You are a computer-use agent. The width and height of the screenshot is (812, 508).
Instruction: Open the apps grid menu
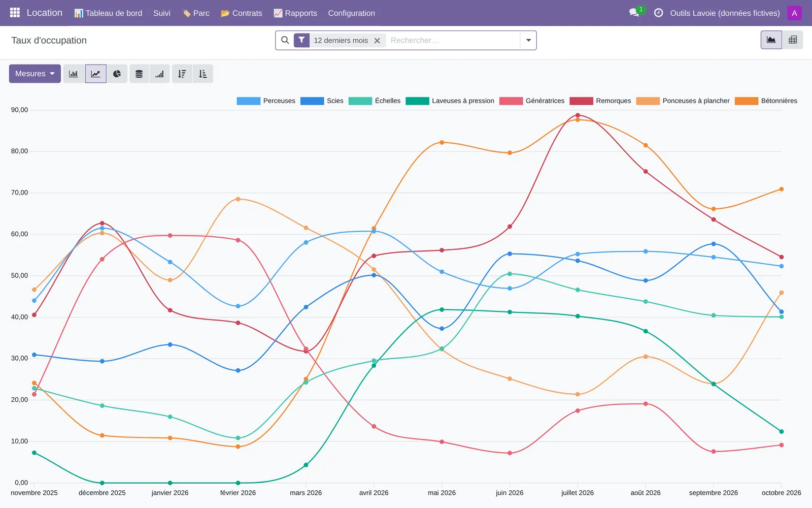15,13
